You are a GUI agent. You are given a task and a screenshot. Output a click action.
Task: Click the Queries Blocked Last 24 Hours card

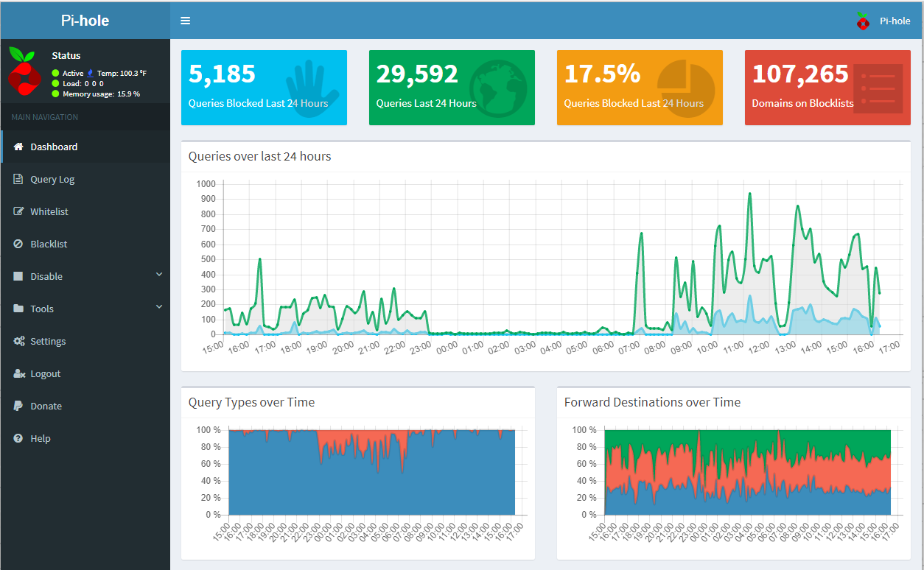[264, 87]
